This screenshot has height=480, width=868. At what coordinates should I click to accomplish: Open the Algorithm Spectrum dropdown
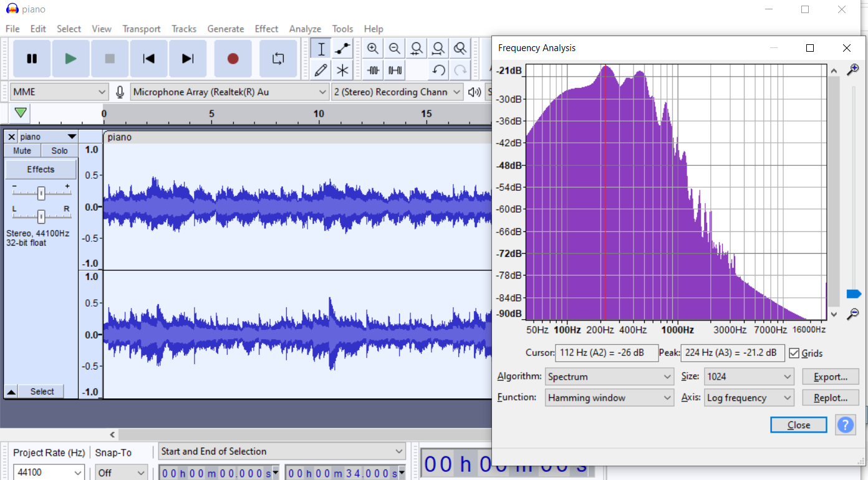609,377
